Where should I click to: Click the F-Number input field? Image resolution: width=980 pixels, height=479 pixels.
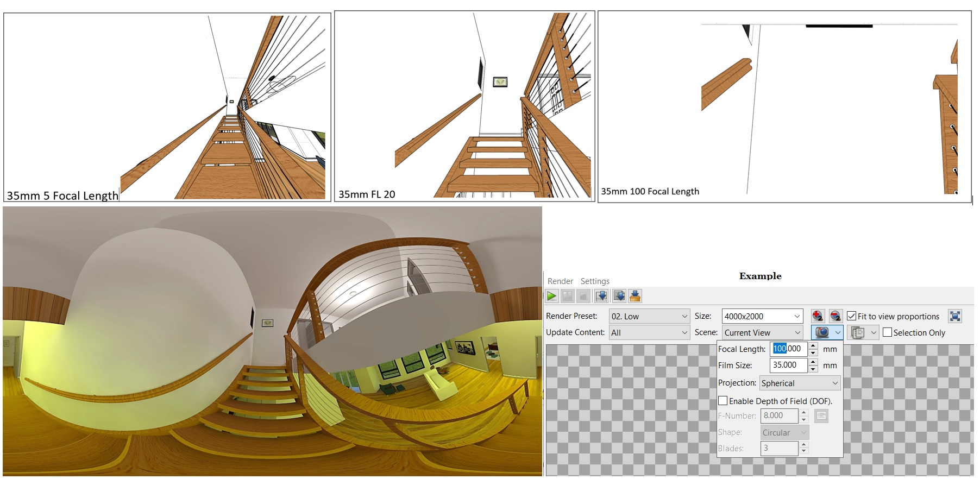780,415
